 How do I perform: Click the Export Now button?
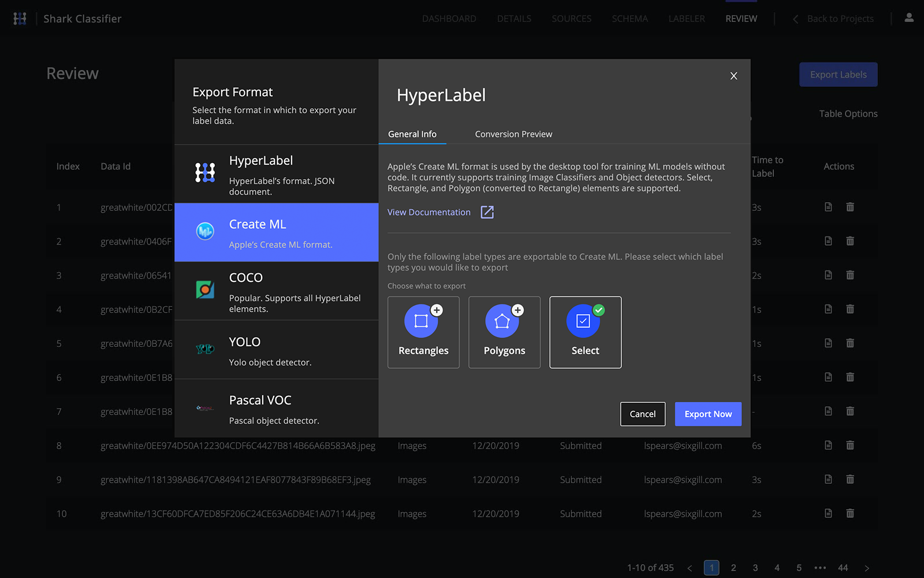[x=708, y=414]
